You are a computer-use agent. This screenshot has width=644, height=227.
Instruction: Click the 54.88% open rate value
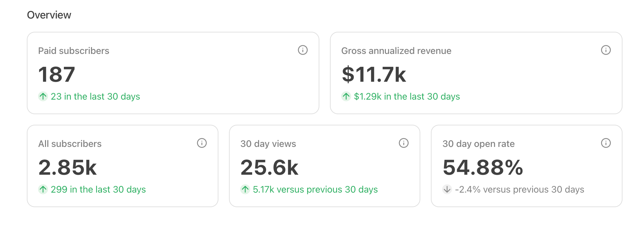point(483,167)
